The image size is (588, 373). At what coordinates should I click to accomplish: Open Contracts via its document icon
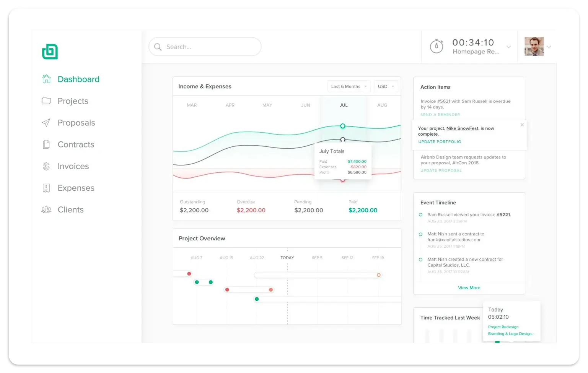(46, 144)
